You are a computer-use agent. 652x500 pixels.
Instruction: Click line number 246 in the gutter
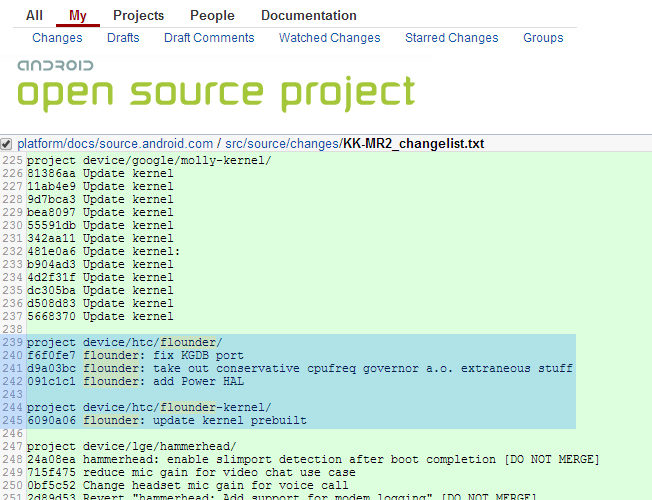tap(12, 433)
